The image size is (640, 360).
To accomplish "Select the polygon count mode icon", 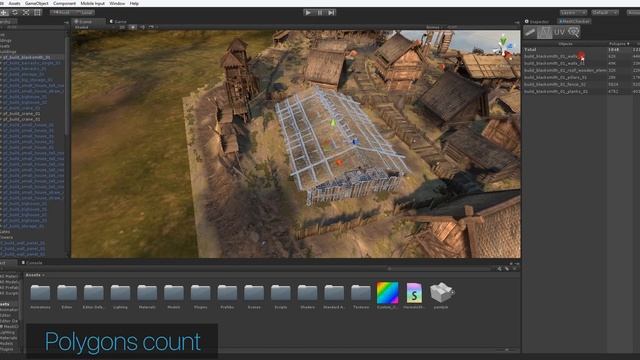I will click(545, 32).
